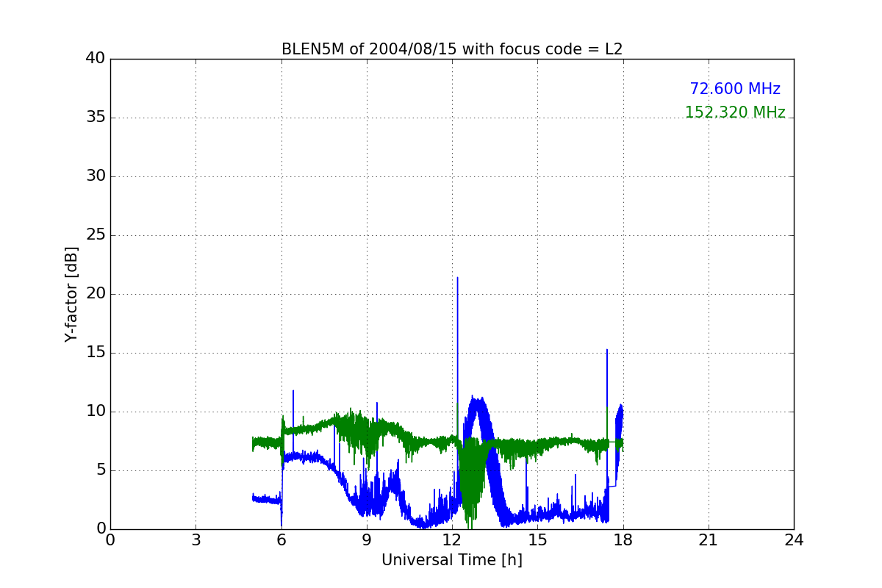The image size is (882, 588).
Task: Click the y-axis tick label 40
Action: pyautogui.click(x=96, y=59)
